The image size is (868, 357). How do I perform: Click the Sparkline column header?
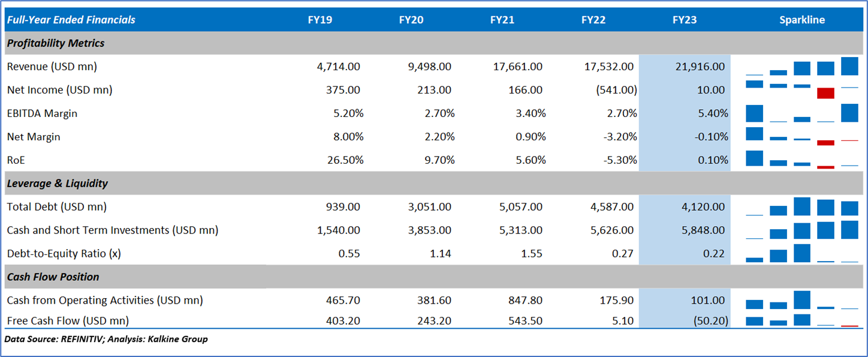pyautogui.click(x=801, y=20)
